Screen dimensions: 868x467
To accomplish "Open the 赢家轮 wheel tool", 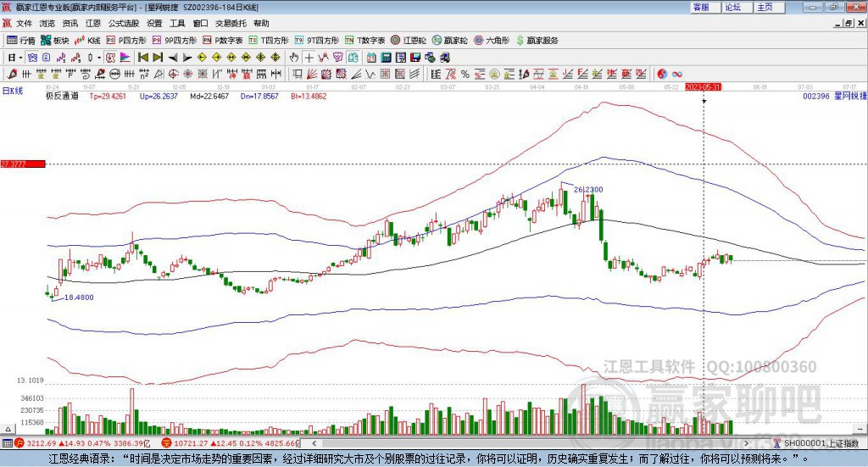I will coord(449,41).
